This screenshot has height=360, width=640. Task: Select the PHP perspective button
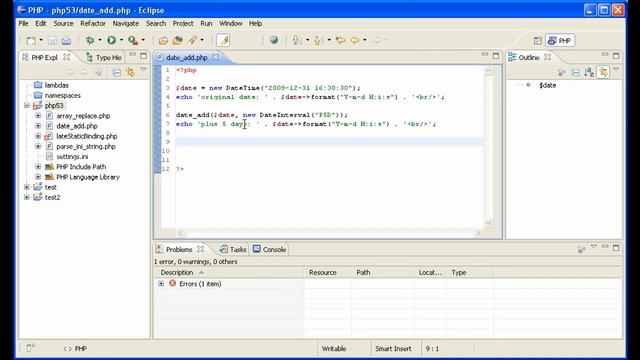[x=560, y=40]
